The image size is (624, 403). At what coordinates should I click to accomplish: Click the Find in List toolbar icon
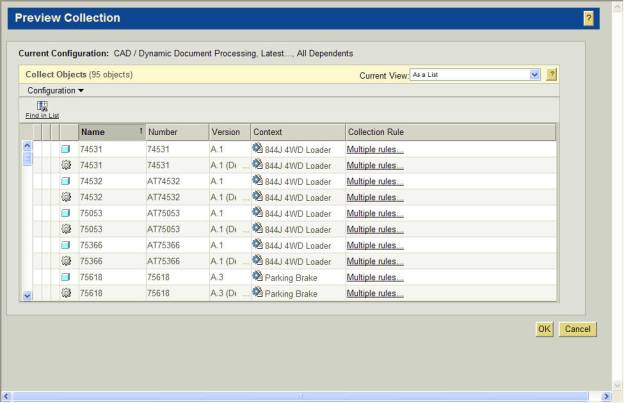pos(42,106)
